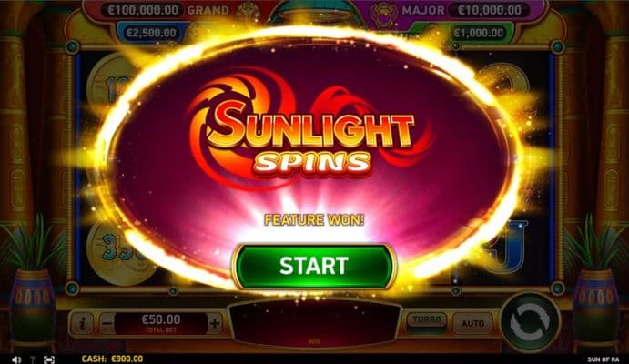Viewport: 629px width, 364px height.
Task: Click the CASH €900.00 balance
Action: coord(112,359)
